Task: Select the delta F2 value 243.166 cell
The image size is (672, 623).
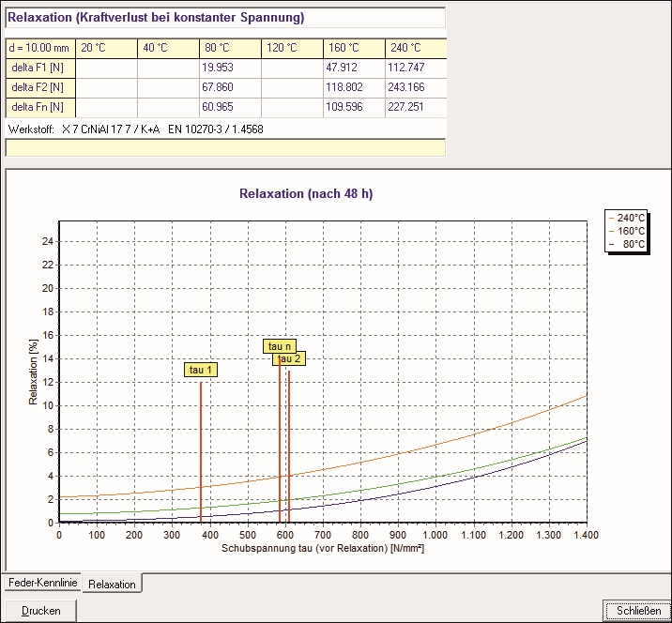Action: click(414, 87)
